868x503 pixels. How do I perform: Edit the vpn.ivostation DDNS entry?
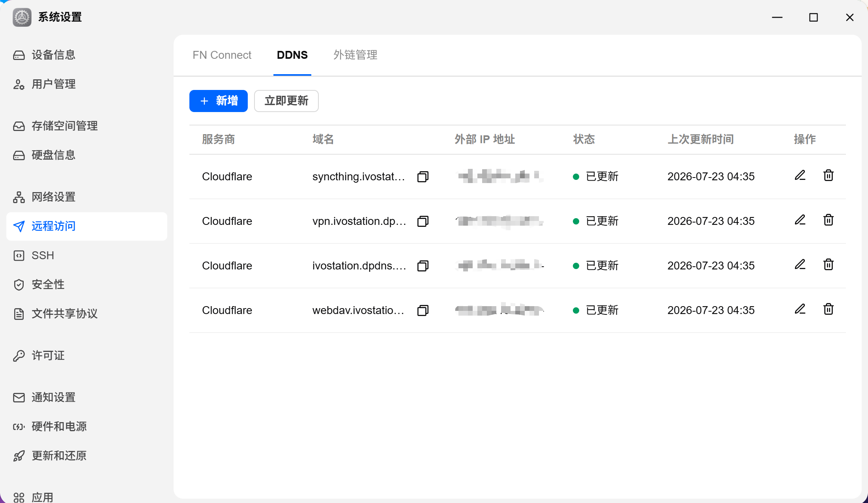(800, 220)
